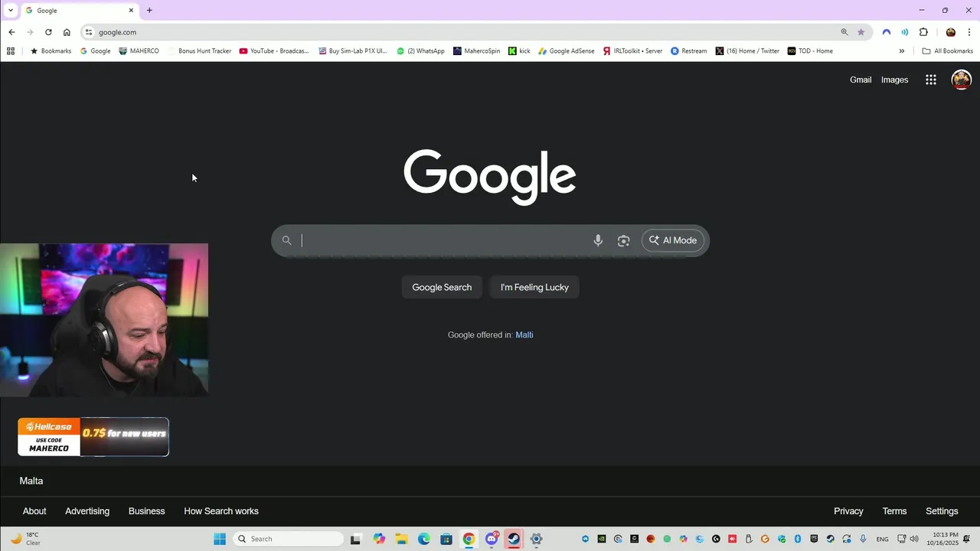Screen dimensions: 980x551
Task: Open the WhatsApp bookmark
Action: tap(420, 51)
